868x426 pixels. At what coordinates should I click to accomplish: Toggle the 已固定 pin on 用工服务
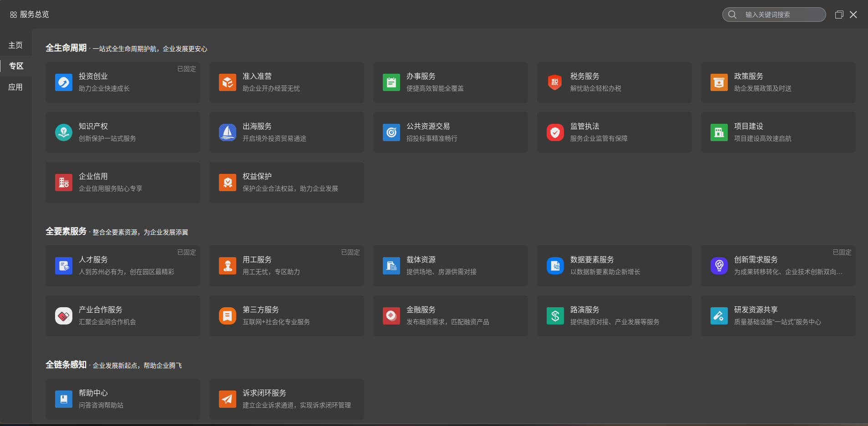350,252
